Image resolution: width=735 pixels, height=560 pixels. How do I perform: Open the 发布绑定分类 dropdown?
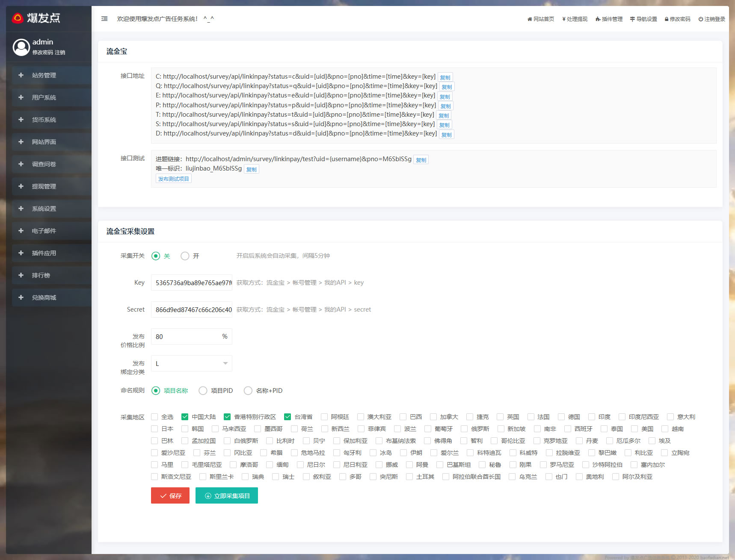(x=191, y=363)
